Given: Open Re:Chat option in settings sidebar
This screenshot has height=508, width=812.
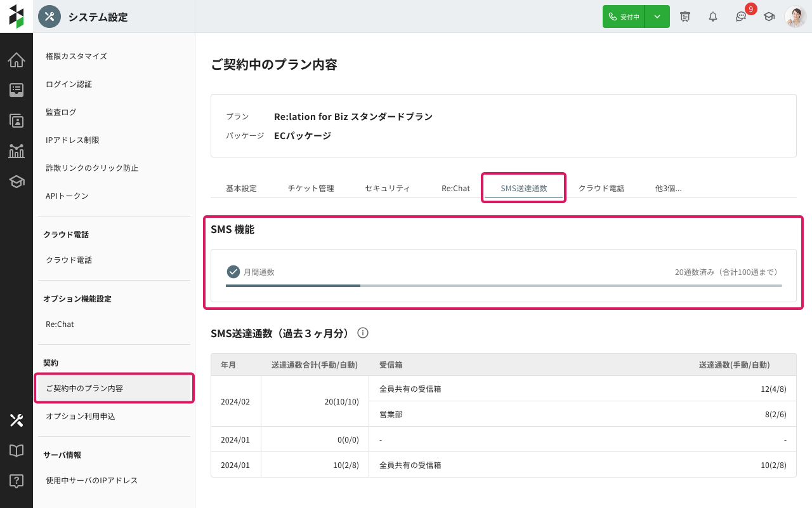Looking at the screenshot, I should tap(114, 324).
